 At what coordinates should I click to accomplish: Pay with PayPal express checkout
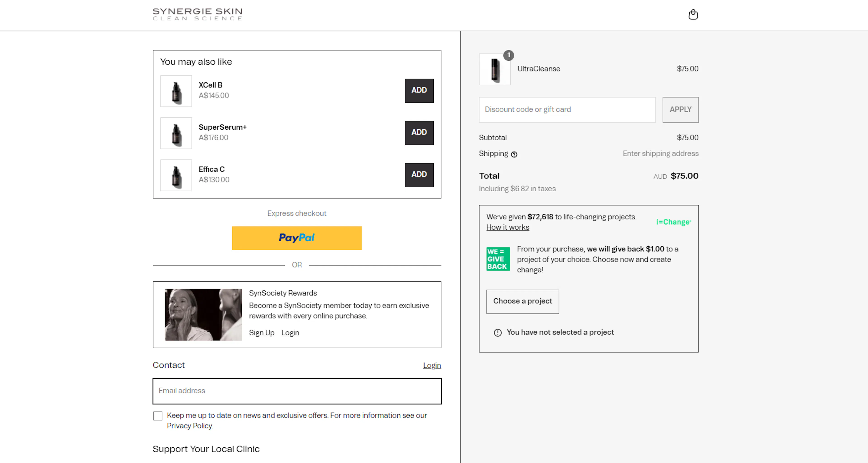(x=297, y=238)
